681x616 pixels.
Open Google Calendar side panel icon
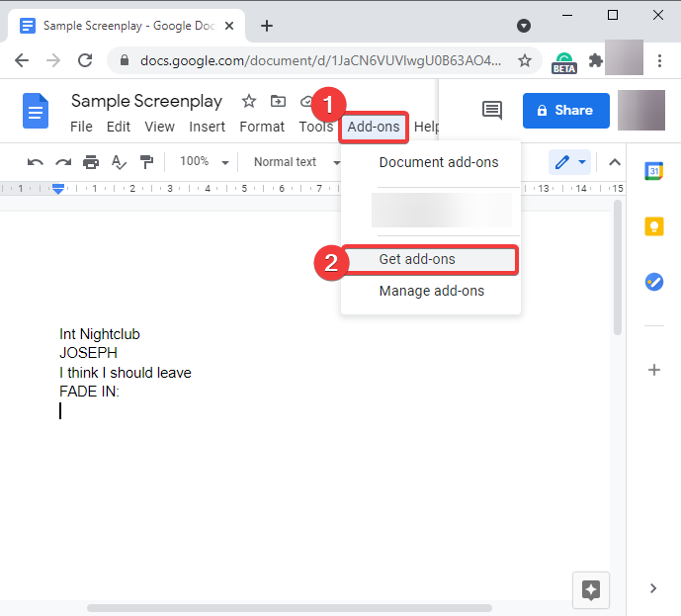click(654, 171)
